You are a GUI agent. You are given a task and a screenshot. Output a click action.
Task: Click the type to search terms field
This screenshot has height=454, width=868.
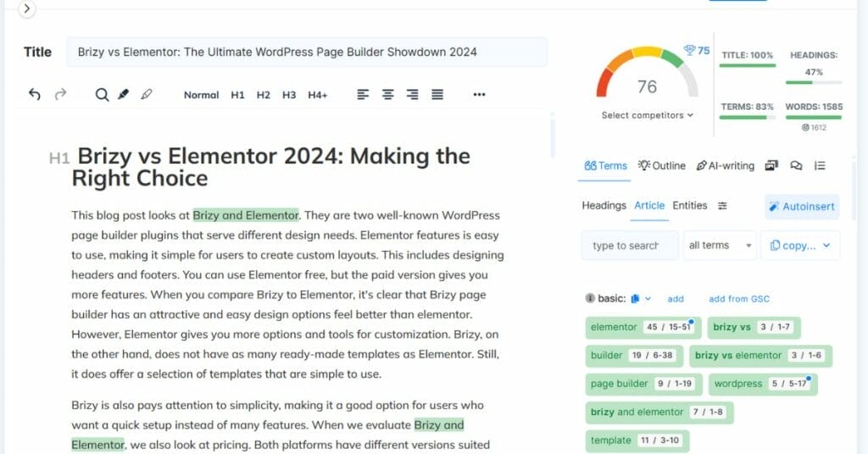(630, 246)
